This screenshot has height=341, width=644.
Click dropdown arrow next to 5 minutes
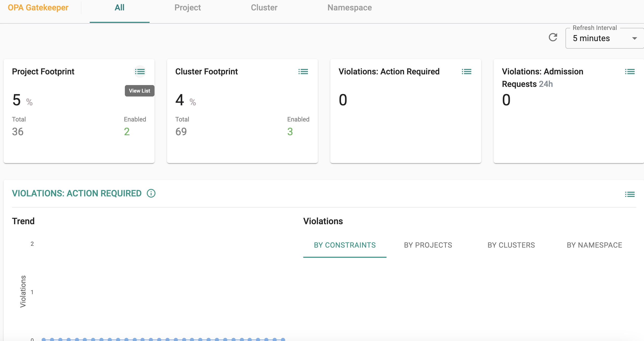634,38
